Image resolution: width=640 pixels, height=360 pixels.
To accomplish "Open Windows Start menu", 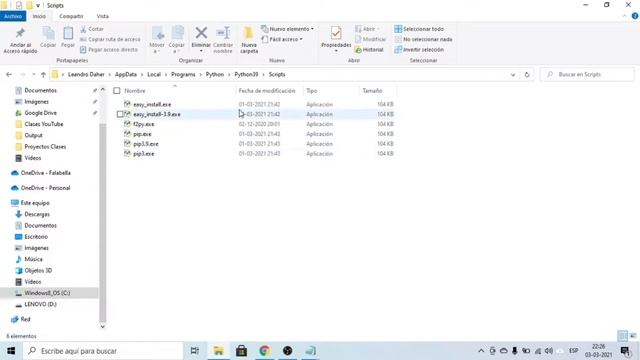I will [11, 351].
